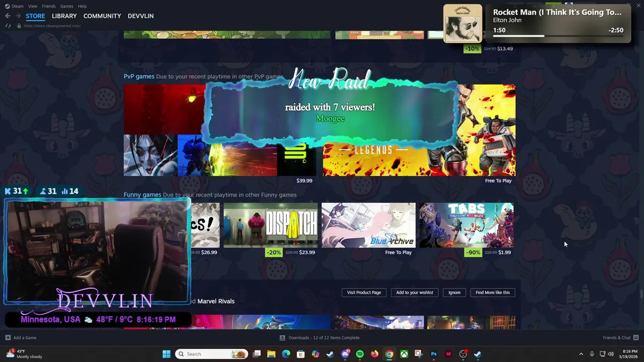644x362 pixels.
Task: Show hidden system tray icons chevron
Action: [x=581, y=354]
